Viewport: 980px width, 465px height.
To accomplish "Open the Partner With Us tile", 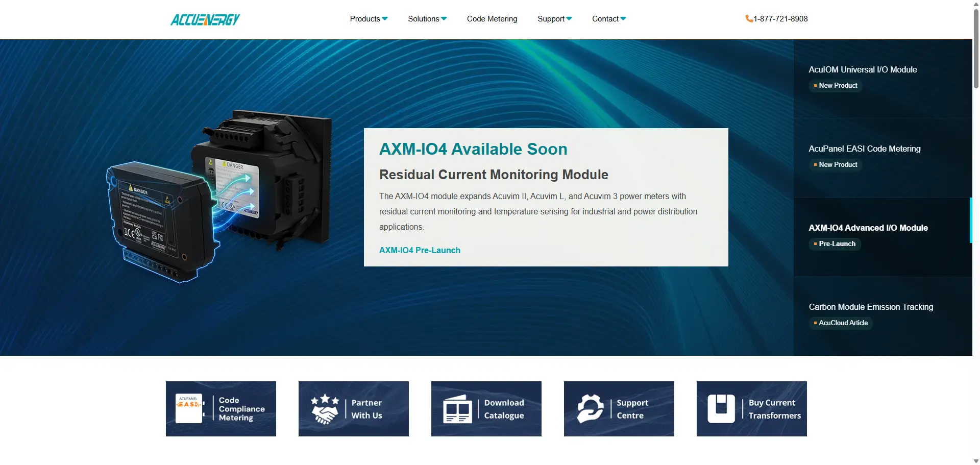I will (354, 409).
